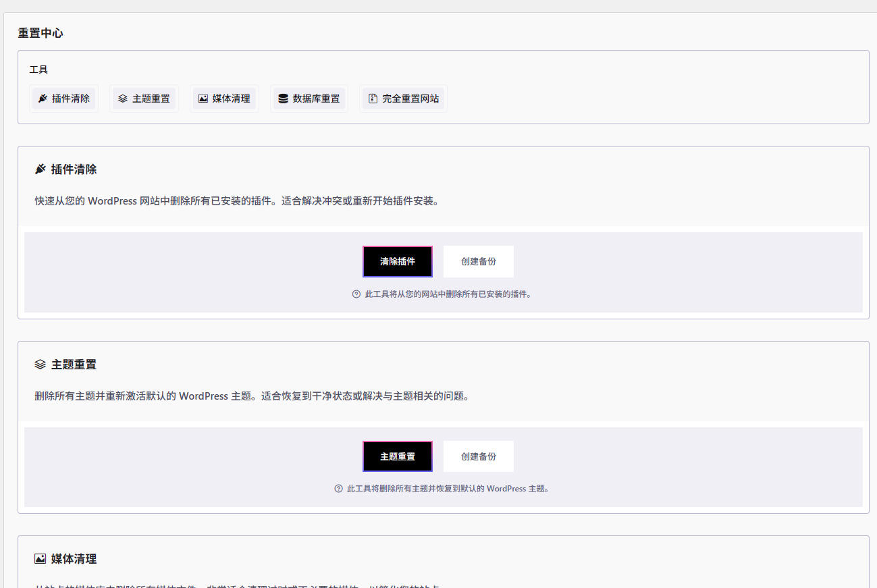Click the layers icon beside 主题重置 section heading
The width and height of the screenshot is (877, 588).
40,364
